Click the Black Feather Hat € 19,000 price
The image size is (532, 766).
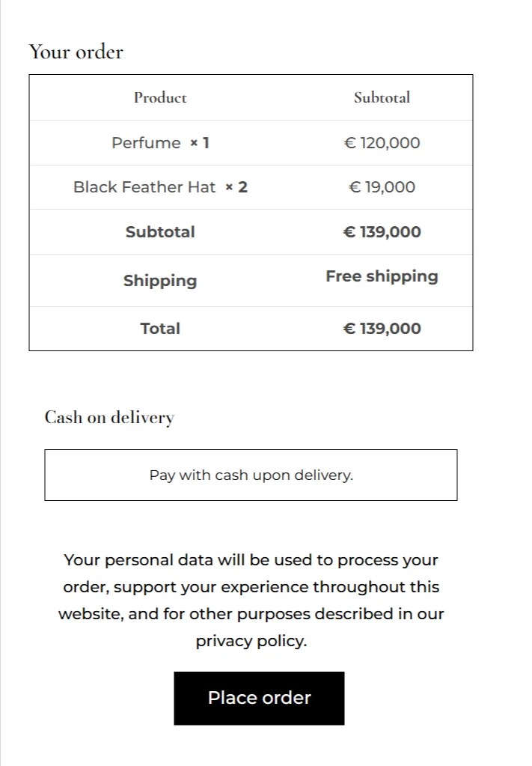pyautogui.click(x=382, y=187)
